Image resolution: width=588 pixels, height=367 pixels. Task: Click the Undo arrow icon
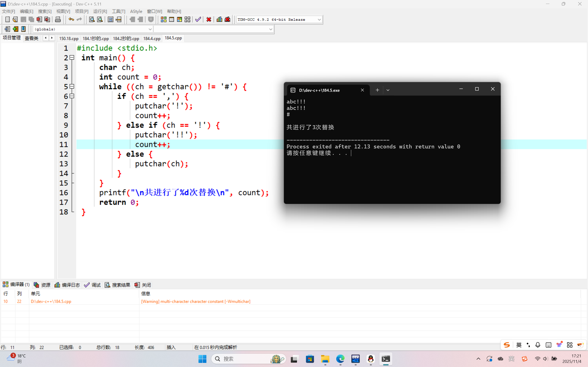[71, 19]
